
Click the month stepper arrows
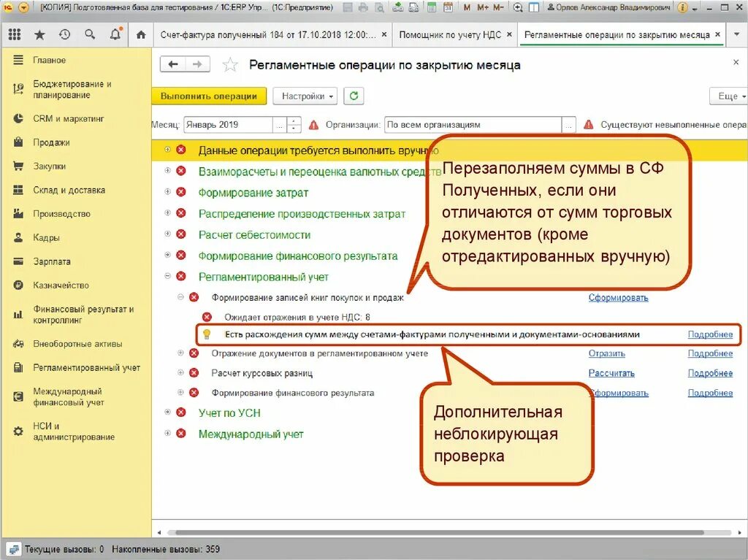[294, 125]
